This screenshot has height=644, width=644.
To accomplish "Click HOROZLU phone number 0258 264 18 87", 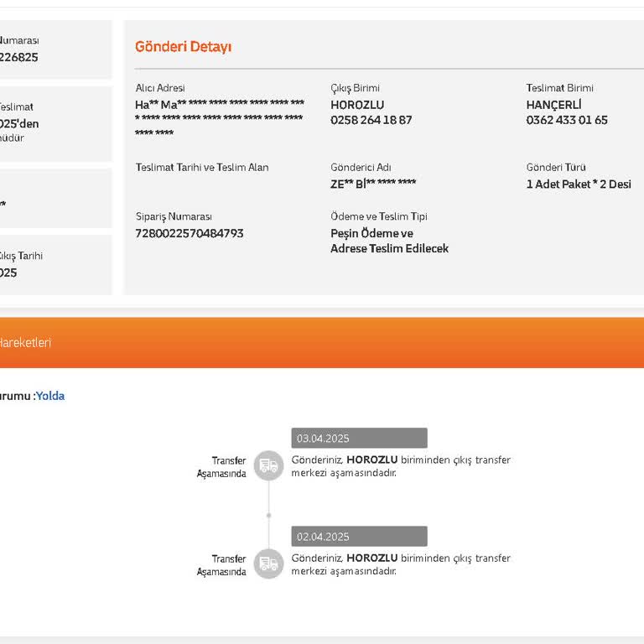I will [371, 120].
